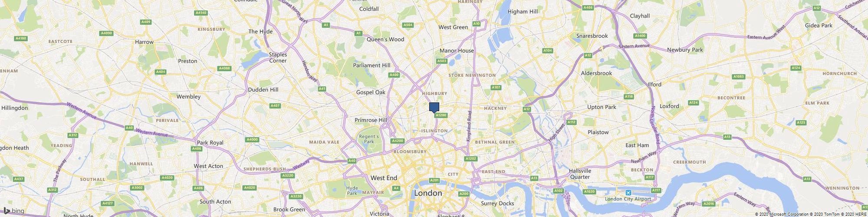Click the blue location pin marker

click(x=434, y=108)
